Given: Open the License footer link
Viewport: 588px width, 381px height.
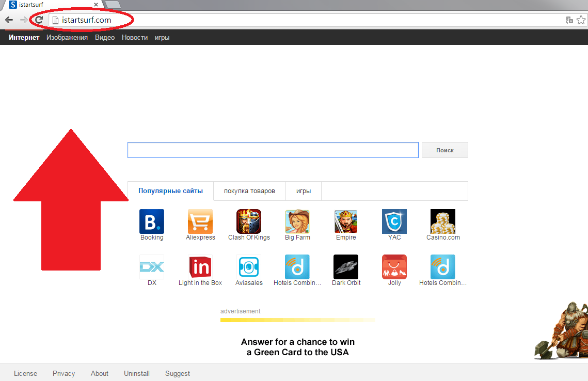Looking at the screenshot, I should click(25, 373).
